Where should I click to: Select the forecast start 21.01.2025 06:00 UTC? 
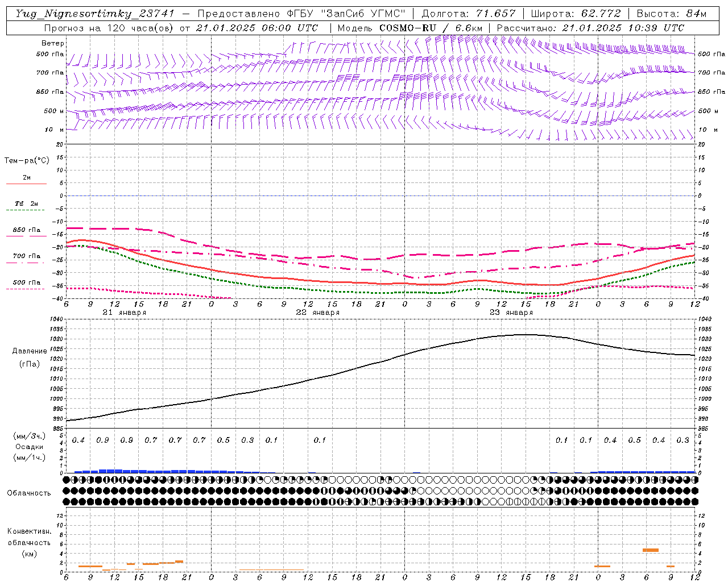click(x=257, y=28)
